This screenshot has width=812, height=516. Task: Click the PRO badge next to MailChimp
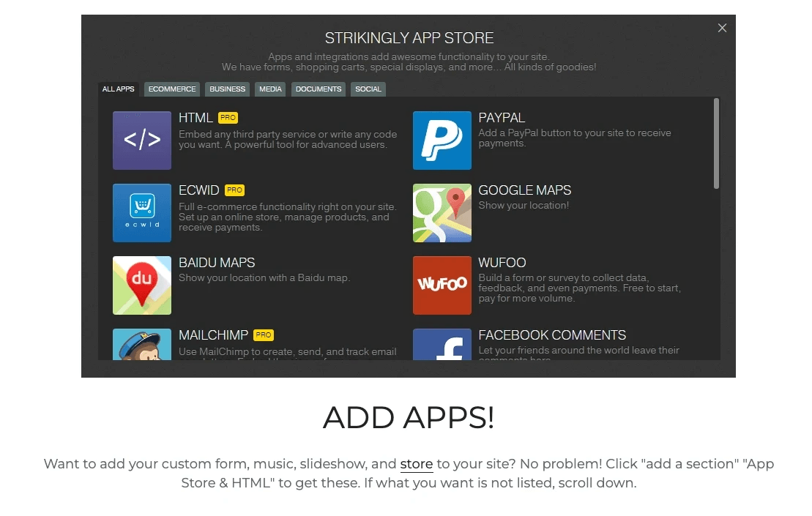(264, 335)
